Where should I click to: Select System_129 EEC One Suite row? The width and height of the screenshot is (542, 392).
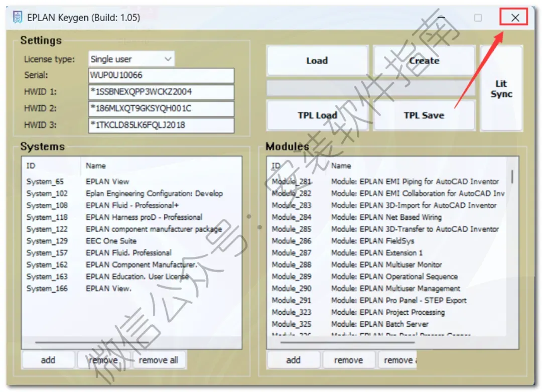131,241
